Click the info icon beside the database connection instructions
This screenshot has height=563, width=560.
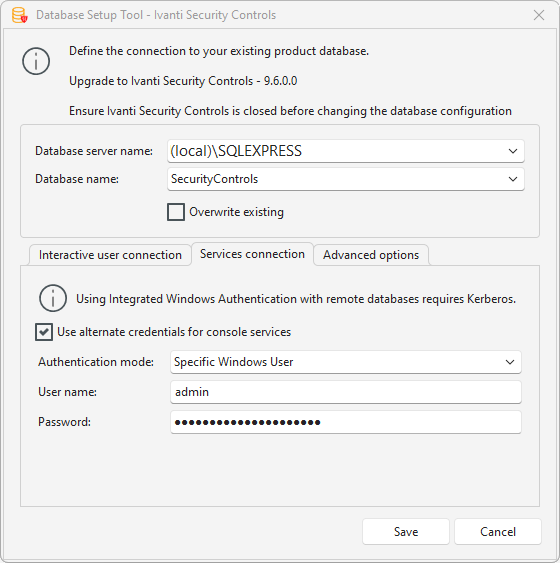pos(36,61)
